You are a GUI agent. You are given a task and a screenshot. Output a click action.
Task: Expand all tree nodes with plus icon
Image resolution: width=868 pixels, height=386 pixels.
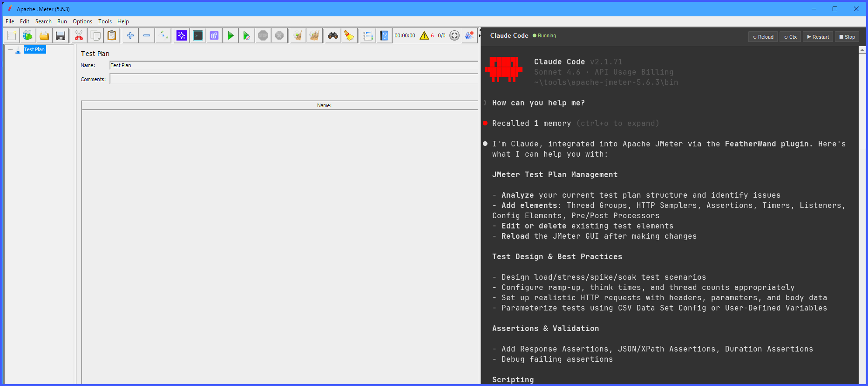coord(130,35)
